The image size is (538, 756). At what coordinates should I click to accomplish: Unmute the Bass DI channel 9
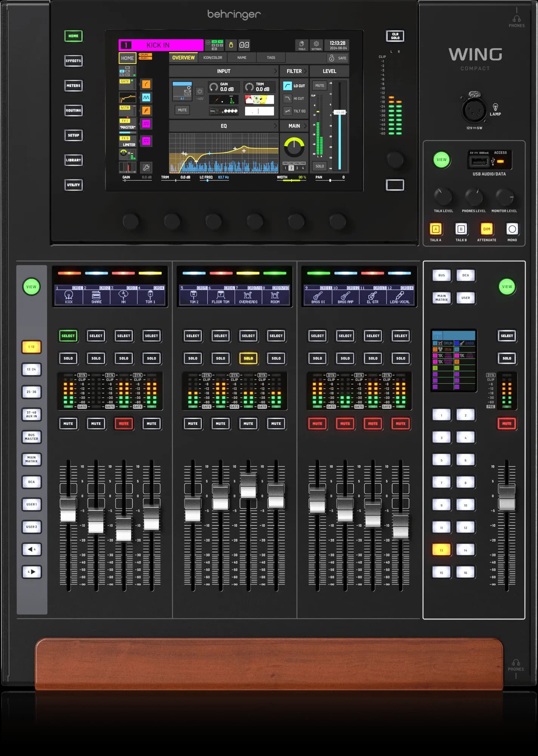[317, 424]
